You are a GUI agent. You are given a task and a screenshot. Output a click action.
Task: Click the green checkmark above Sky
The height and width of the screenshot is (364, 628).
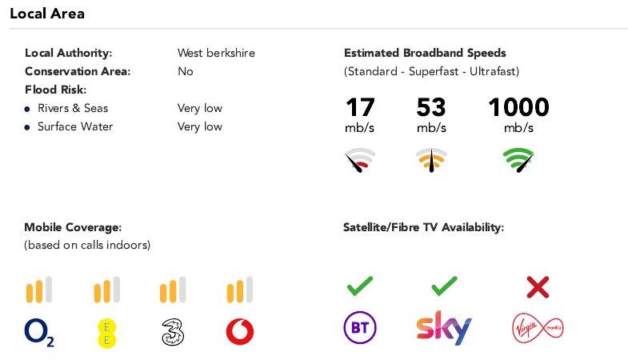(444, 286)
